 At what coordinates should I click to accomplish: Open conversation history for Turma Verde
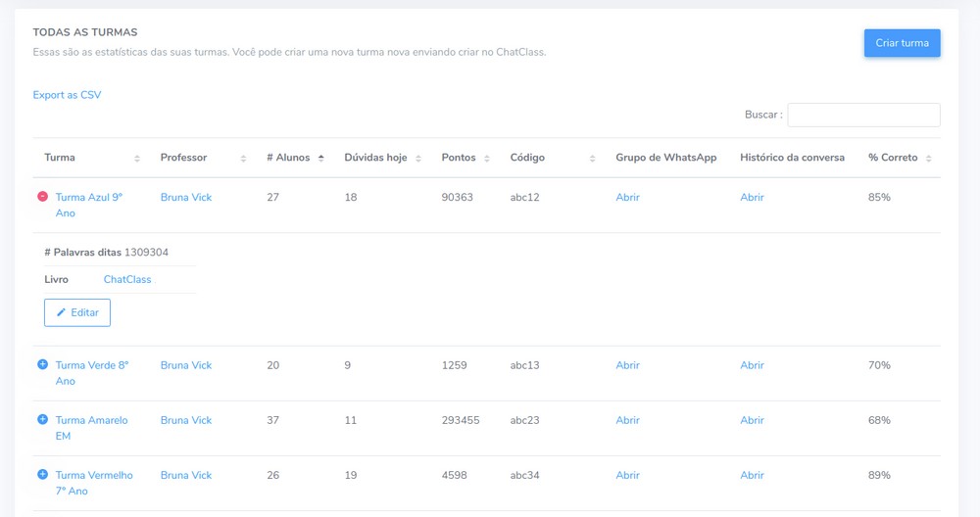[752, 365]
